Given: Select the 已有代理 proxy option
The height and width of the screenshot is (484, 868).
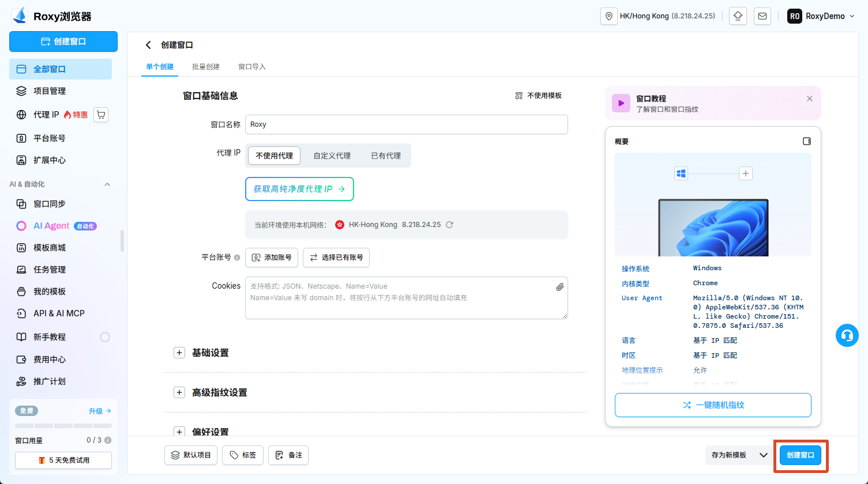Looking at the screenshot, I should (386, 156).
